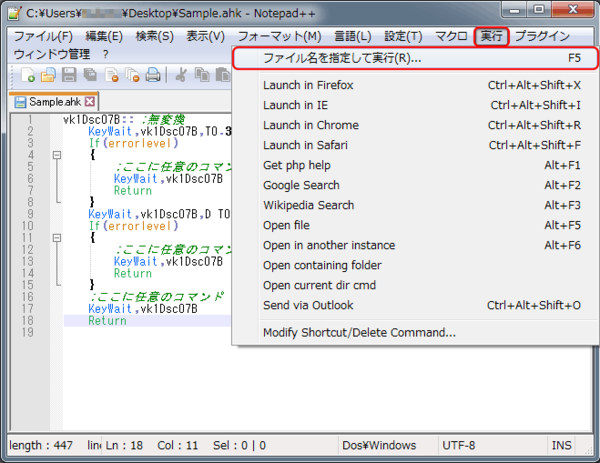Click the length : 447 status field
The image size is (600, 463).
(41, 445)
